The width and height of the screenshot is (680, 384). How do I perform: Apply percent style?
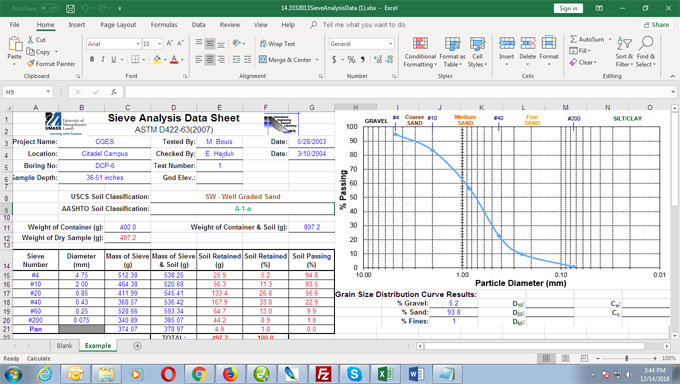coord(351,59)
